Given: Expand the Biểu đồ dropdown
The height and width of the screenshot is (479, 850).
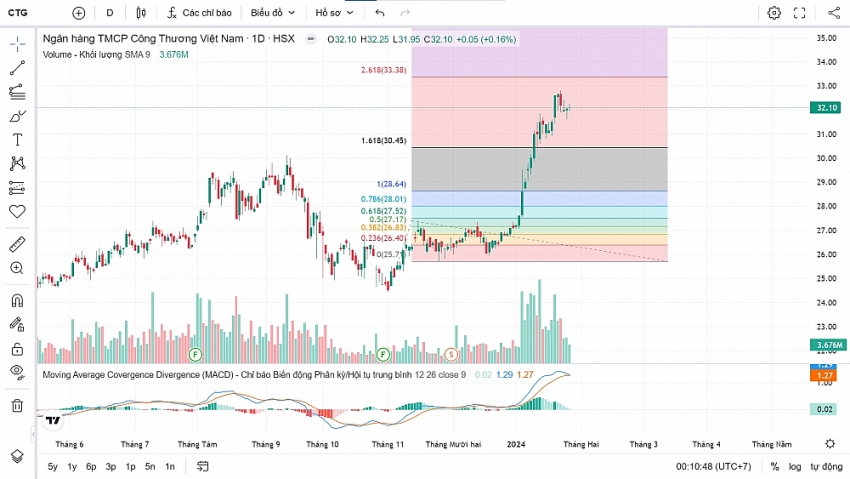Looking at the screenshot, I should 273,12.
